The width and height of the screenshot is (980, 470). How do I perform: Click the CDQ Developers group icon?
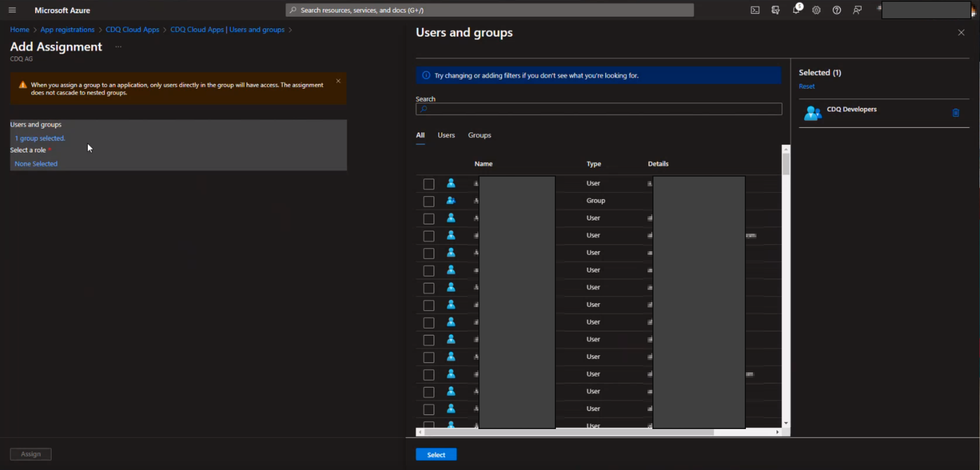pyautogui.click(x=813, y=113)
